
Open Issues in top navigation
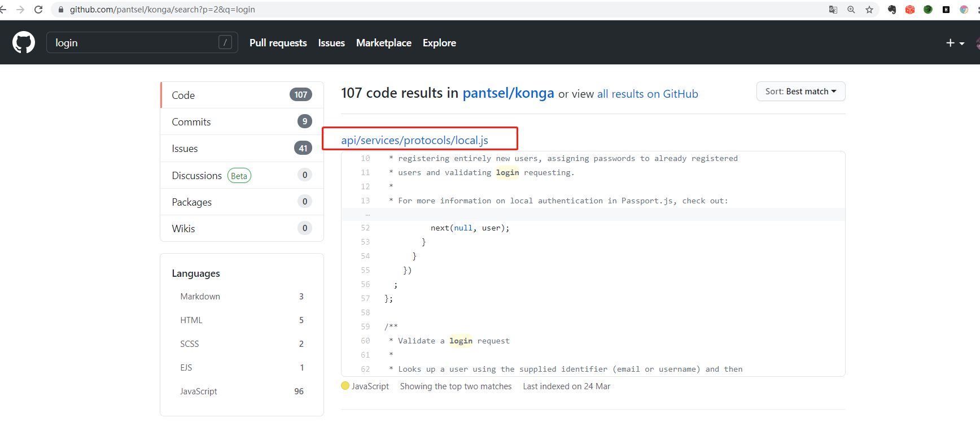[x=331, y=43]
